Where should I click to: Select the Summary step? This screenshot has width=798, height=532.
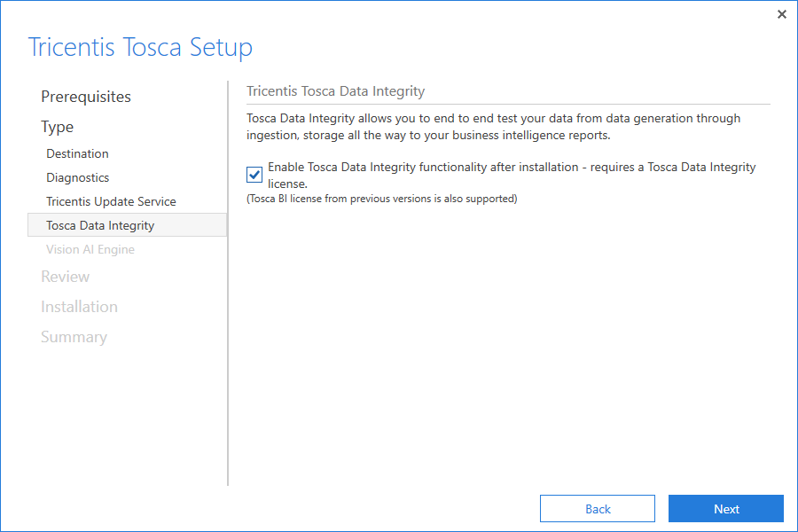(74, 337)
